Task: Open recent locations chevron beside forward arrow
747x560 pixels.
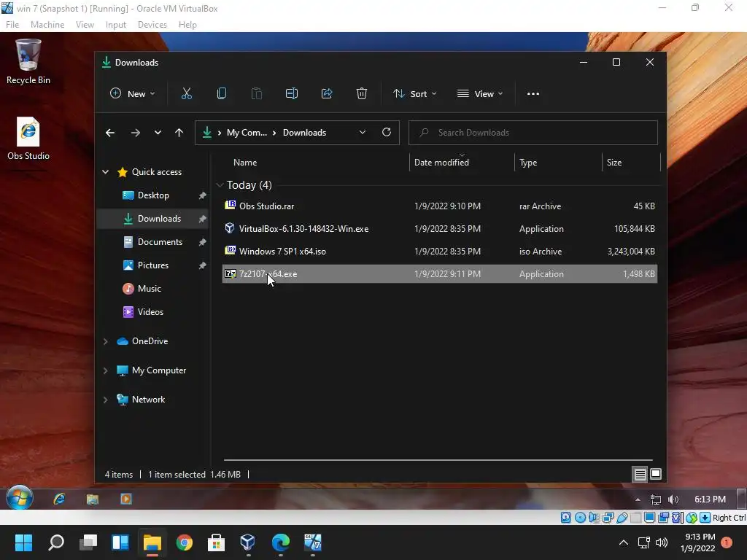Action: 158,133
